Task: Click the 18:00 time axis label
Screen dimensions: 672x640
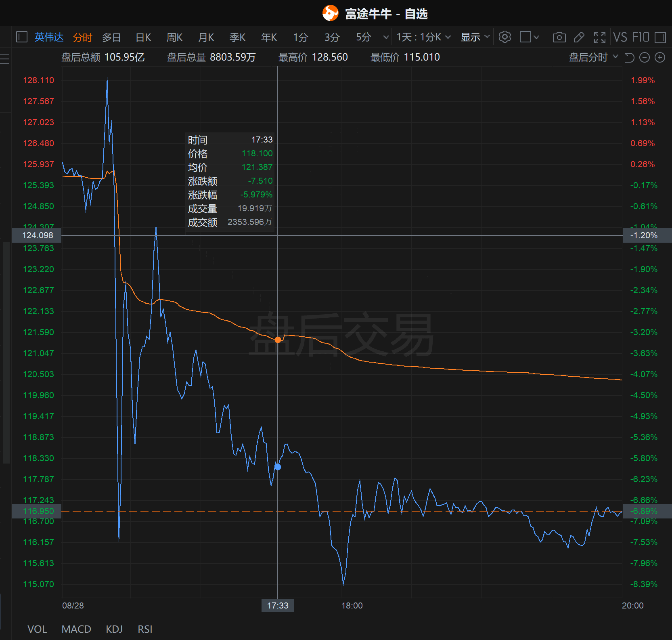Action: (x=352, y=605)
